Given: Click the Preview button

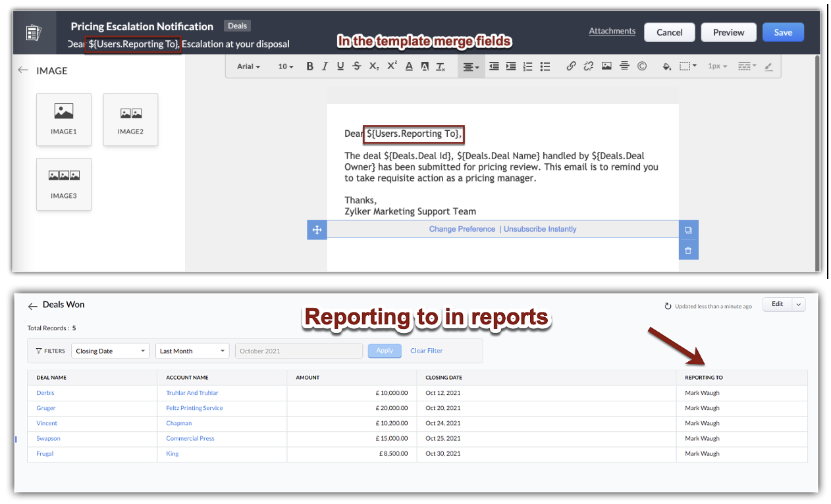Looking at the screenshot, I should coord(729,32).
